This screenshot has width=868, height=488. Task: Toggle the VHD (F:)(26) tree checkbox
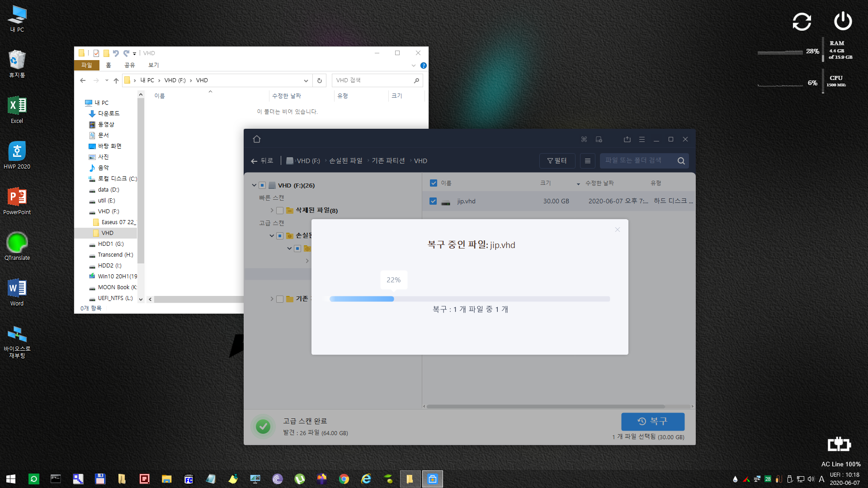(x=262, y=185)
